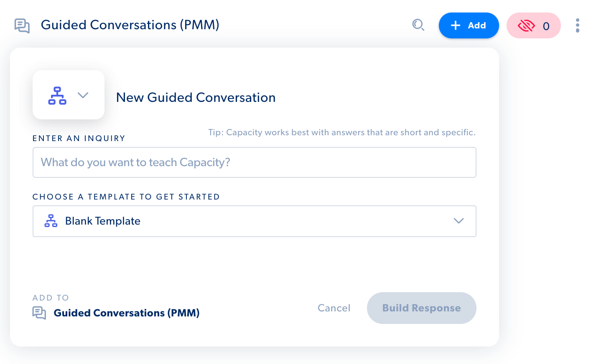Click the 0 count in the pink badge
This screenshot has height=364, width=591.
coord(546,26)
